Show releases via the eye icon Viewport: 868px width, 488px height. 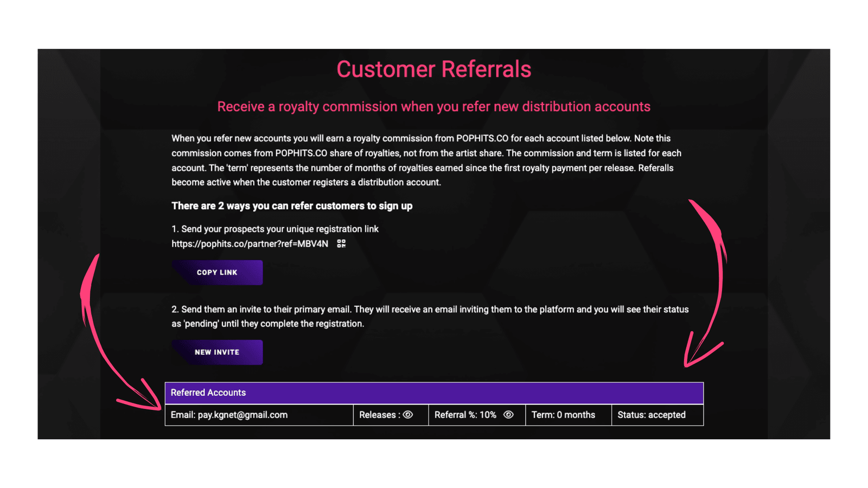coord(408,415)
